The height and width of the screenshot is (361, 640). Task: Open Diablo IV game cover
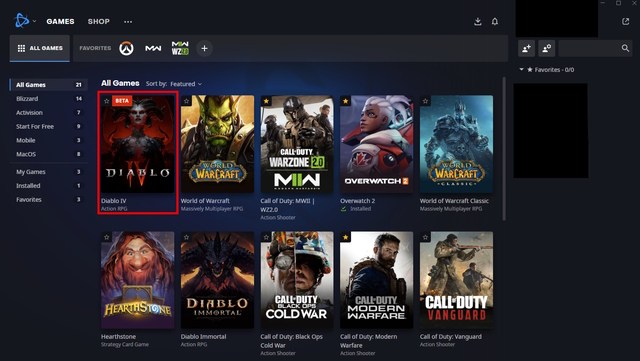click(138, 144)
